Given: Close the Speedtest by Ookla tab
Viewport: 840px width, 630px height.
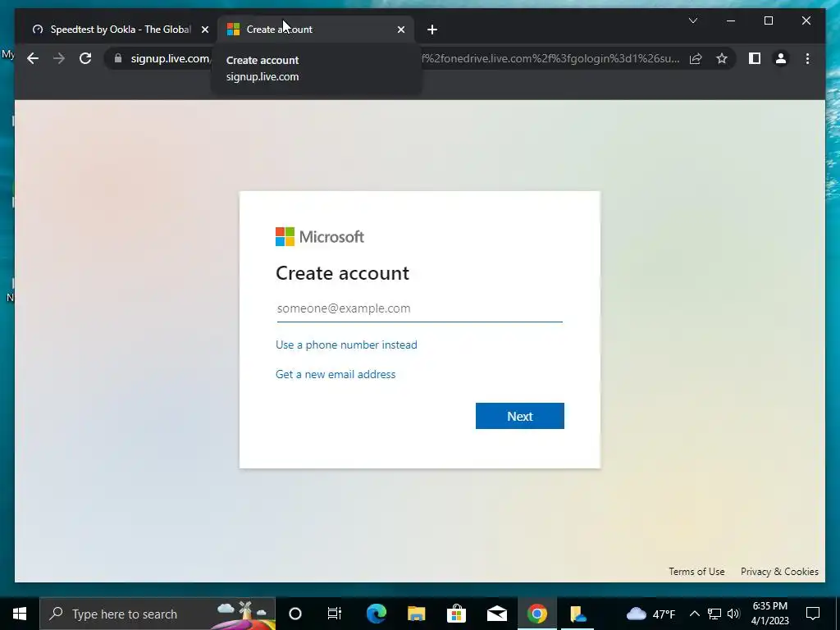Looking at the screenshot, I should click(x=204, y=30).
